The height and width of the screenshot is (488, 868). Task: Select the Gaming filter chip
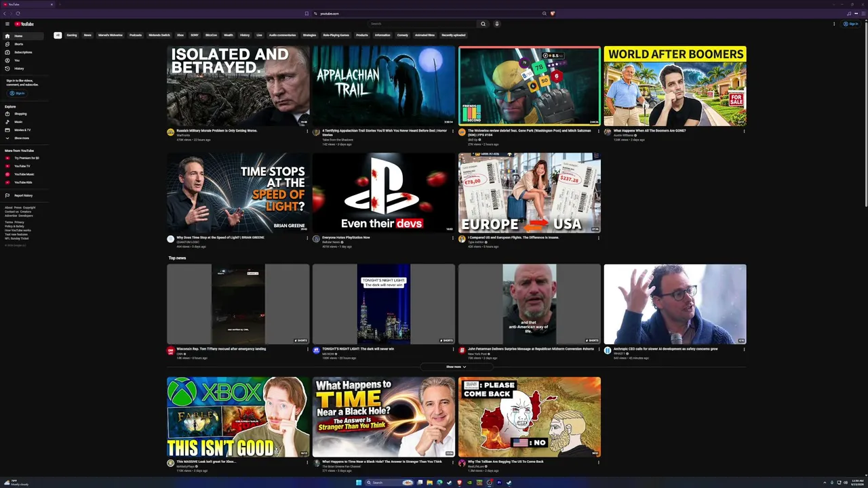(72, 35)
